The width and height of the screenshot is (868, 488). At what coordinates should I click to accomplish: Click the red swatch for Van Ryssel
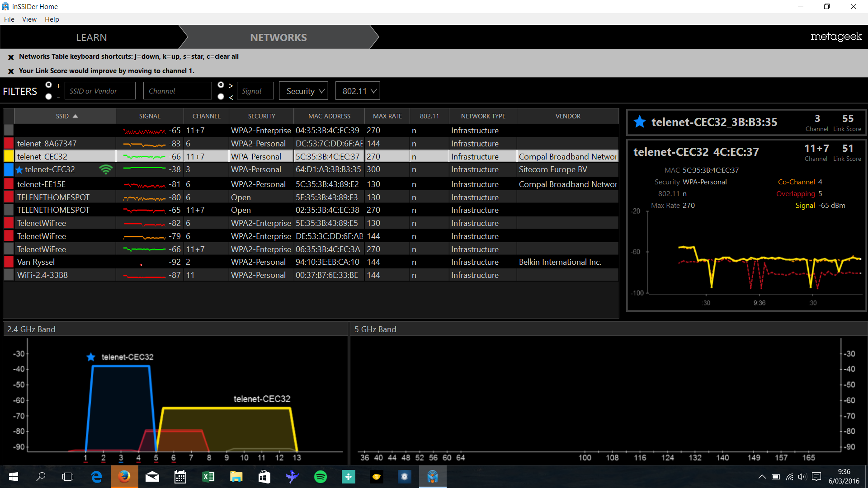point(9,262)
